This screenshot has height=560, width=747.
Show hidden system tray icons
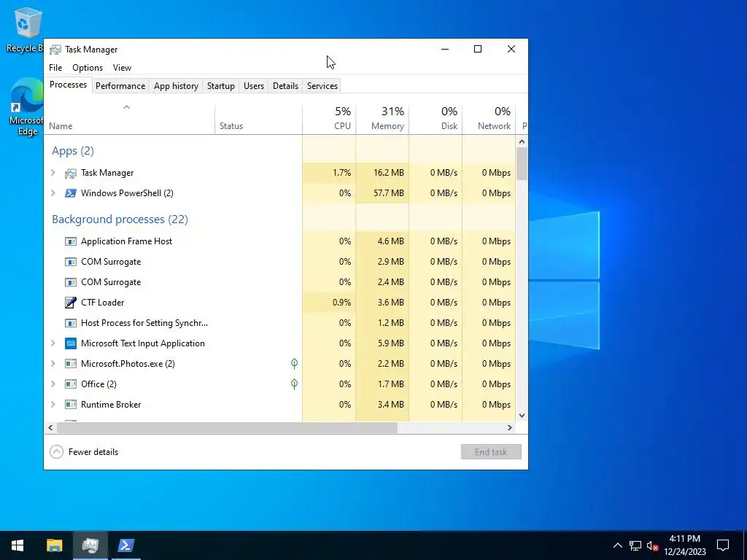click(617, 545)
